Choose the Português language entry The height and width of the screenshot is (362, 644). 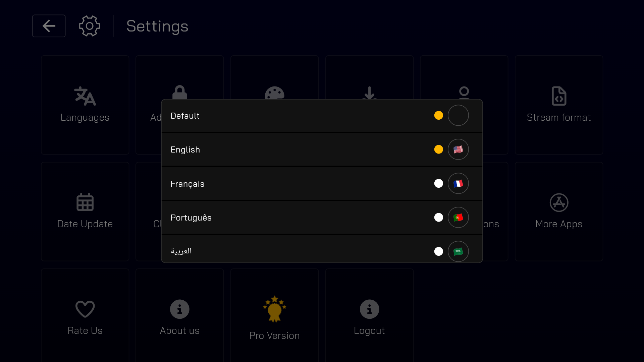pyautogui.click(x=191, y=218)
